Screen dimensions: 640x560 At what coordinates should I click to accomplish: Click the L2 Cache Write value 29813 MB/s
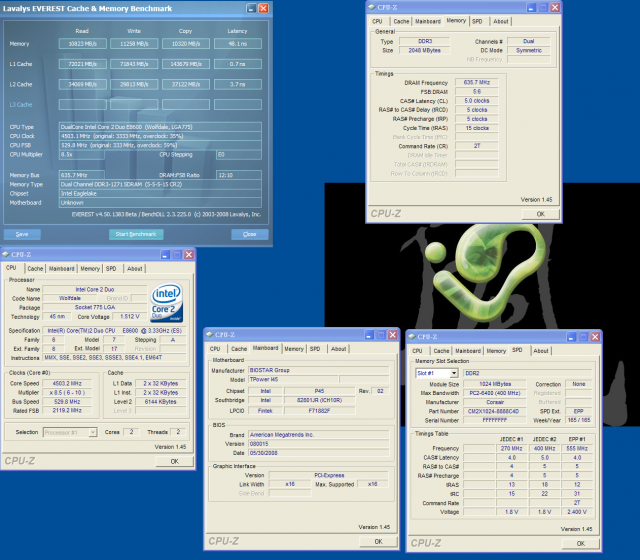click(x=134, y=84)
